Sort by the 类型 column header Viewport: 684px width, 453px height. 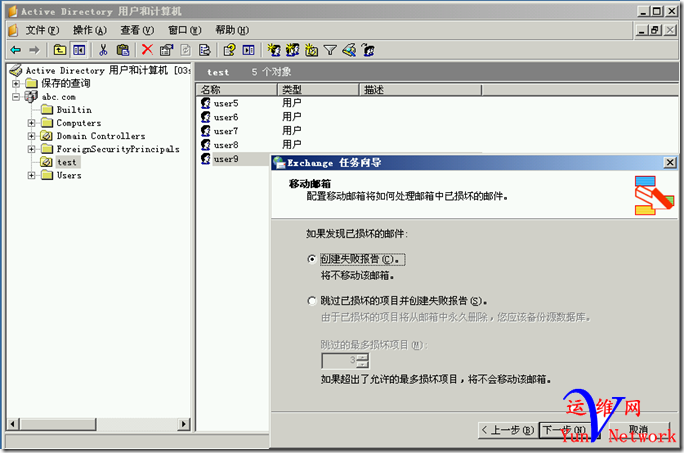click(318, 90)
